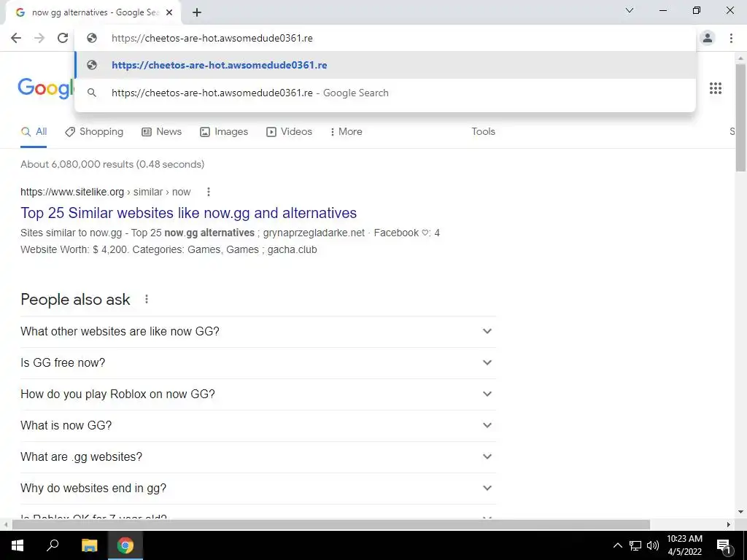
Task: Switch to the Shopping results tab
Action: [x=94, y=132]
